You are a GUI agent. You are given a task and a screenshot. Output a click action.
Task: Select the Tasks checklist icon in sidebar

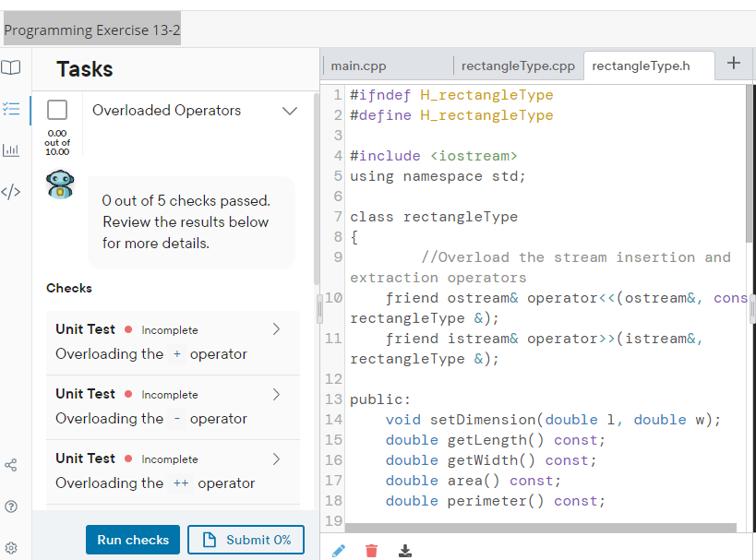pyautogui.click(x=12, y=109)
